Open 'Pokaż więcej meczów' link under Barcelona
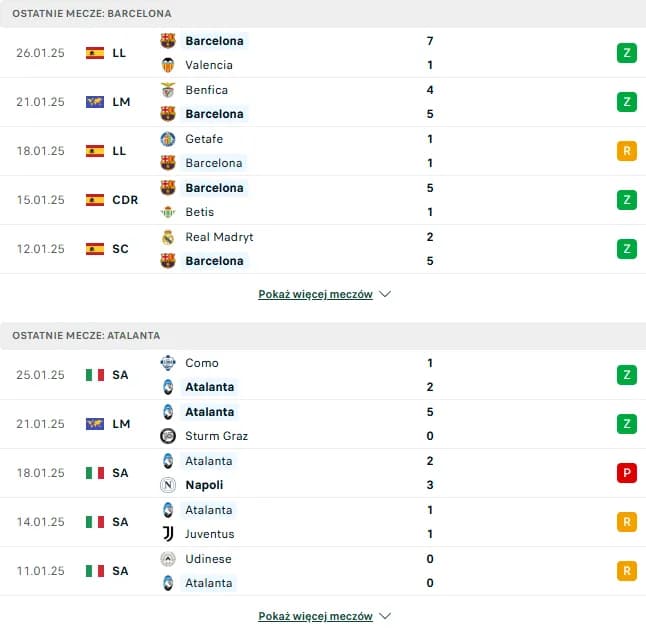The width and height of the screenshot is (646, 628). [315, 295]
